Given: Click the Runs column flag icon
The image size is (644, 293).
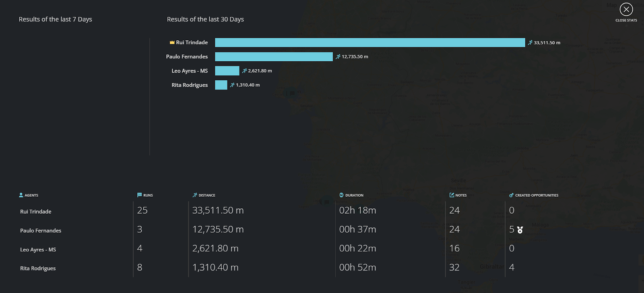Looking at the screenshot, I should coord(139,195).
